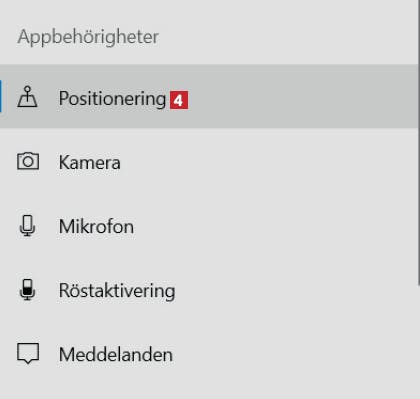Click the blue selection indicator beside Positionering

1,96
